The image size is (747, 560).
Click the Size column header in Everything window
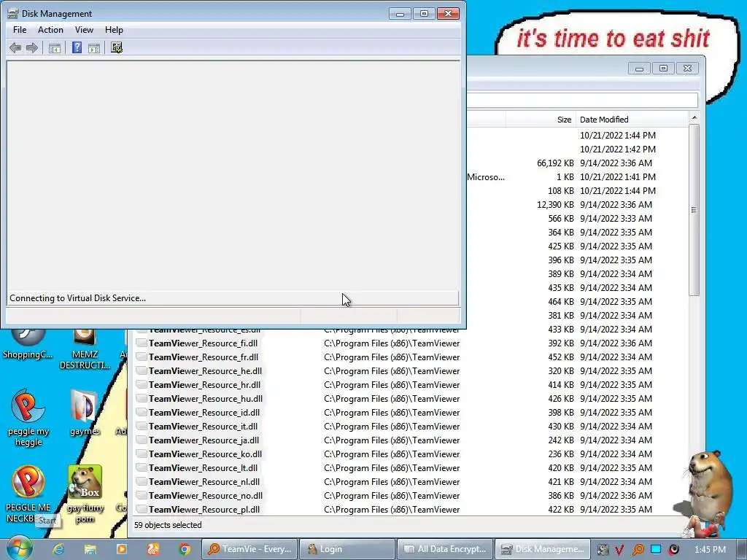(x=541, y=120)
